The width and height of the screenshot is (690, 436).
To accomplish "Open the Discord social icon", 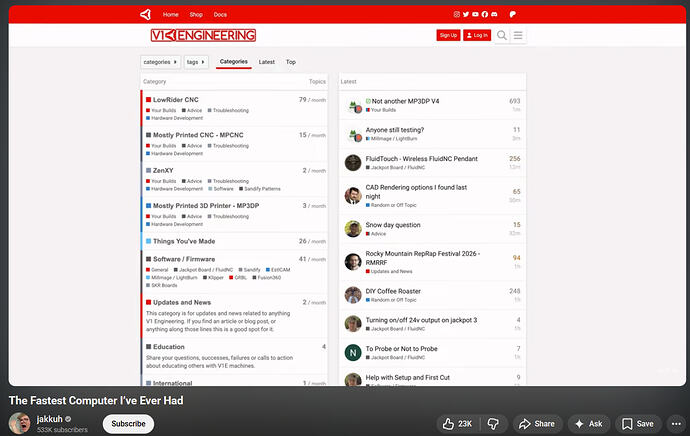I will [x=494, y=15].
